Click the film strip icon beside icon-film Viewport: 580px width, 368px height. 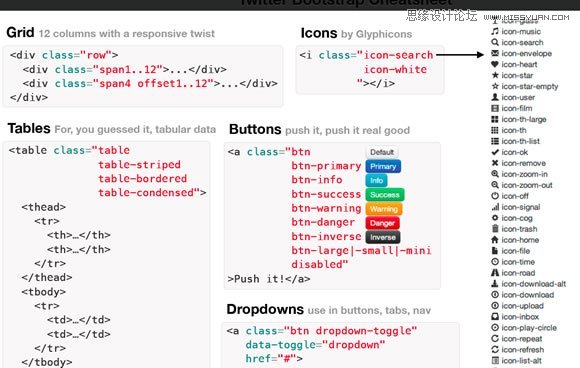(x=495, y=108)
